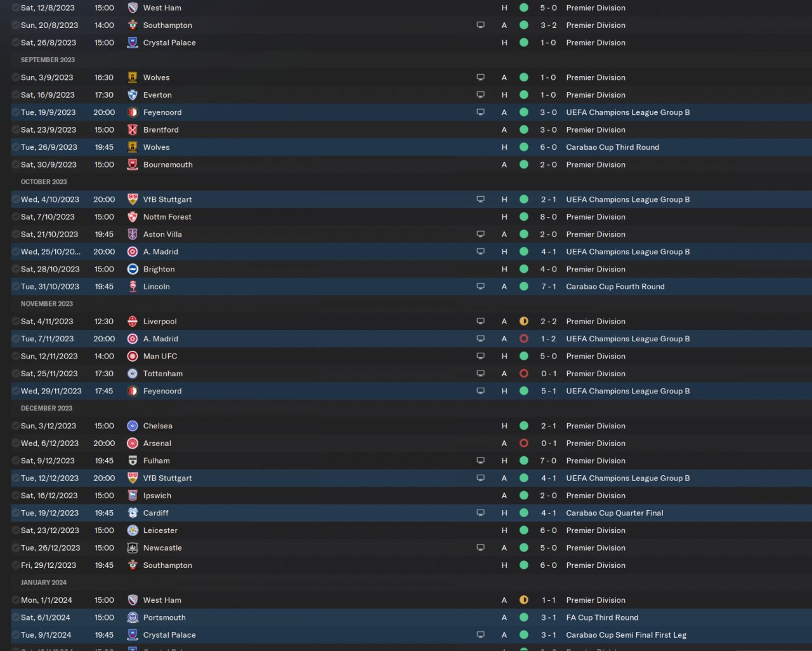812x651 pixels.
Task: Toggle the checkmark beside Sat, 12/8/2023
Action: [15, 8]
